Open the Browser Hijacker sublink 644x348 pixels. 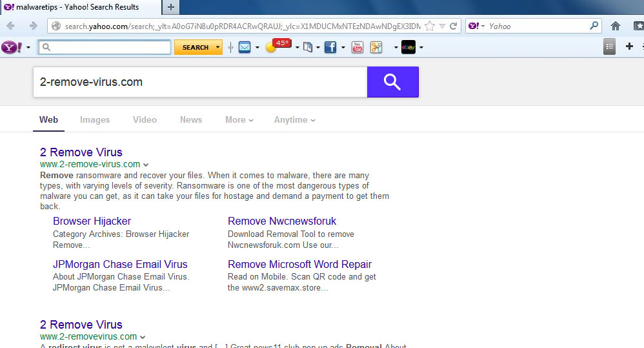coord(92,221)
